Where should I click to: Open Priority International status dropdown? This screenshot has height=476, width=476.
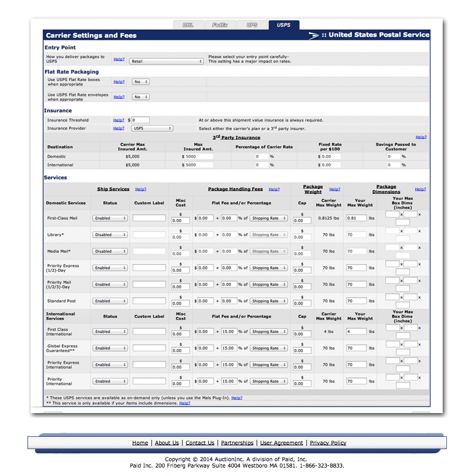click(x=110, y=381)
